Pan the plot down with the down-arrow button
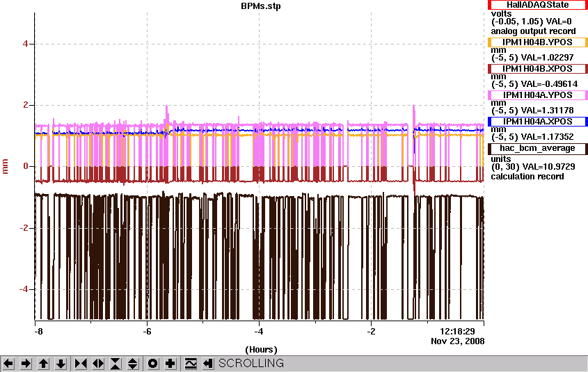 (61, 364)
